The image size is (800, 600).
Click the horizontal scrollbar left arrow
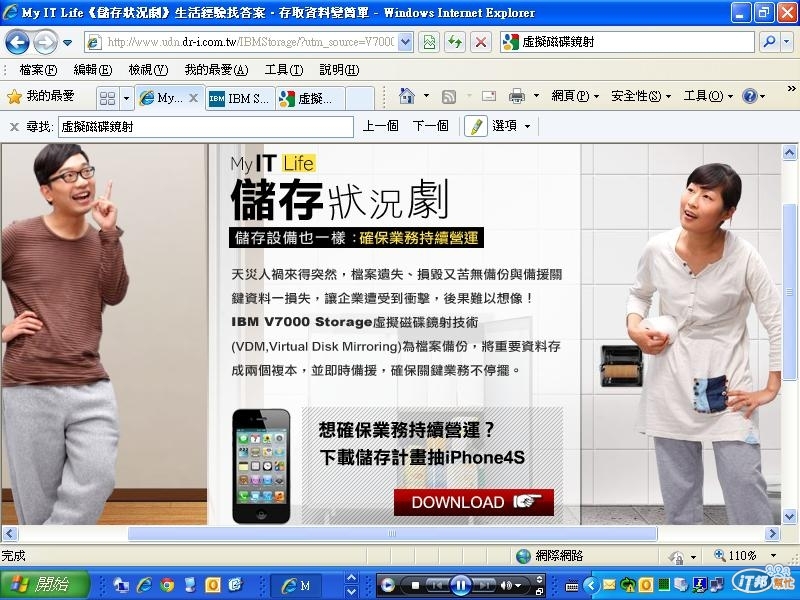[x=10, y=534]
